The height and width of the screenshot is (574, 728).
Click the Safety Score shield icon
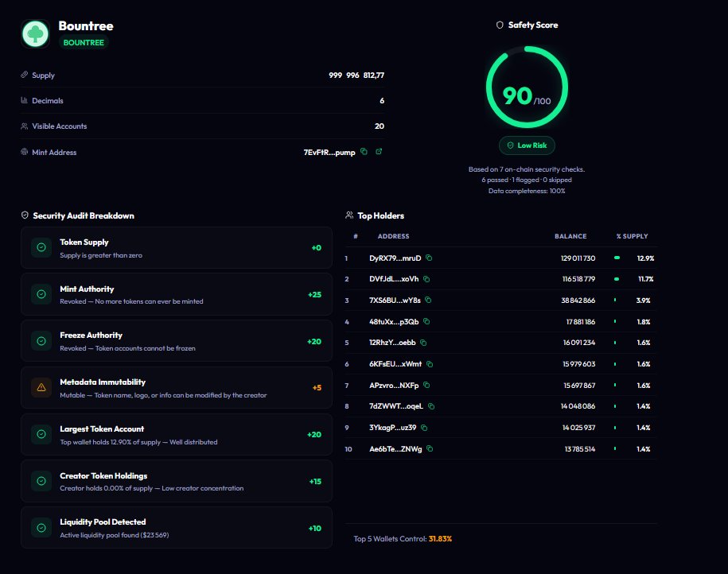[500, 25]
